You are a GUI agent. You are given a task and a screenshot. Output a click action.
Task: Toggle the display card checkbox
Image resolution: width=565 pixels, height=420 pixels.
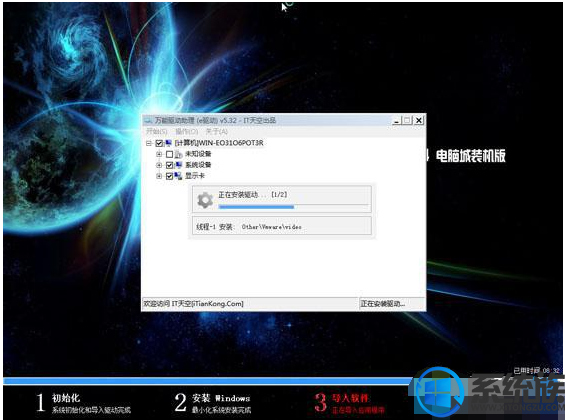169,176
